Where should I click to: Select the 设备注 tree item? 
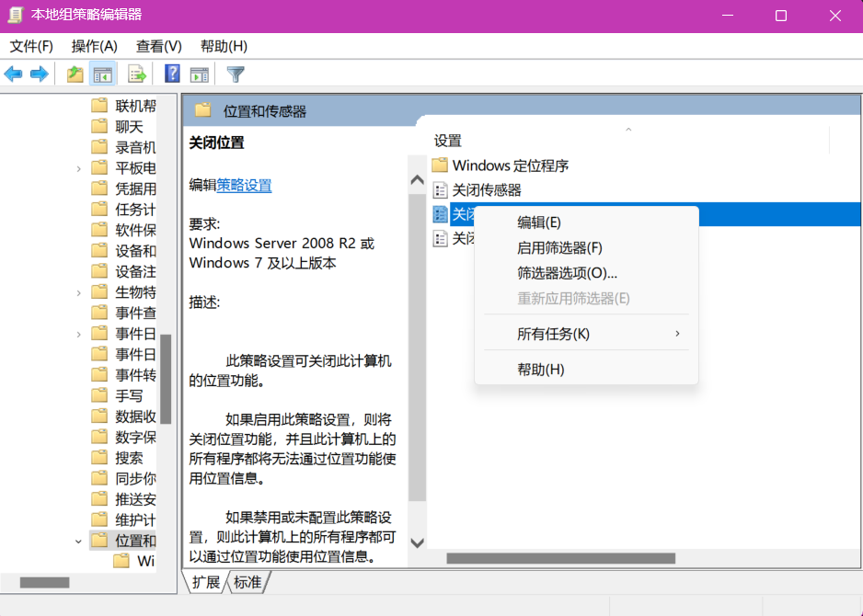coord(135,272)
